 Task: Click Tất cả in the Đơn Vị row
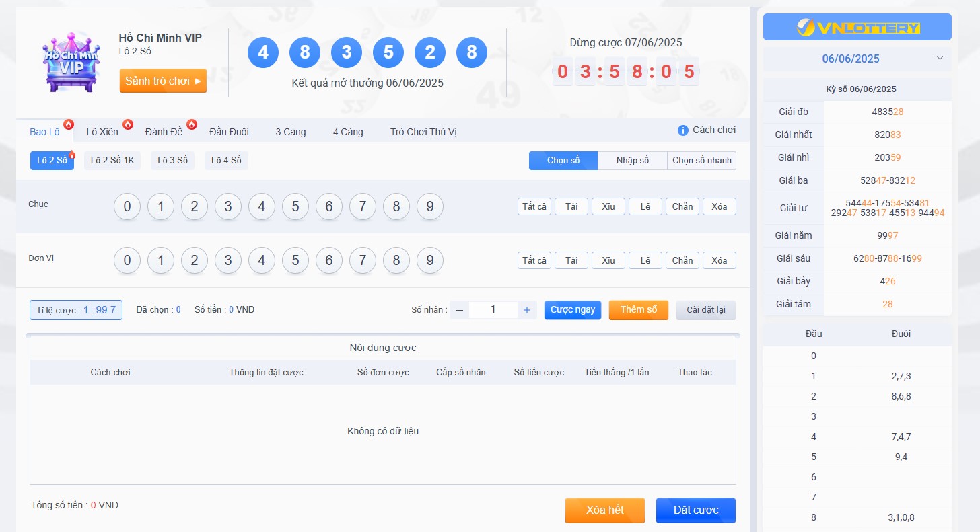click(x=534, y=260)
